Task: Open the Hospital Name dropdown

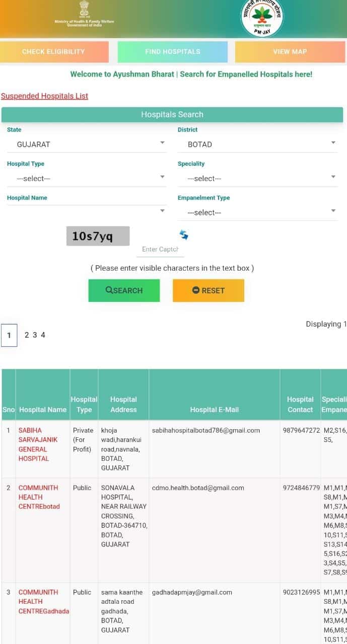Action: point(87,211)
